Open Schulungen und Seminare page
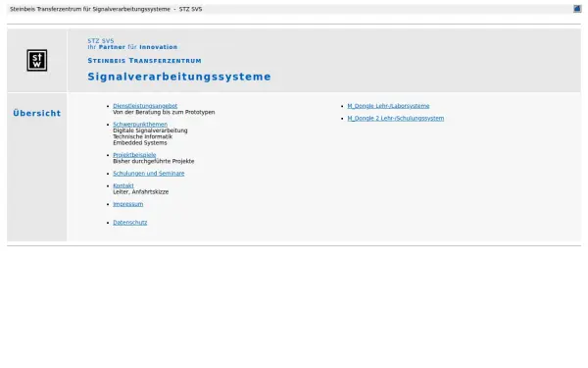588x368 pixels. point(149,173)
